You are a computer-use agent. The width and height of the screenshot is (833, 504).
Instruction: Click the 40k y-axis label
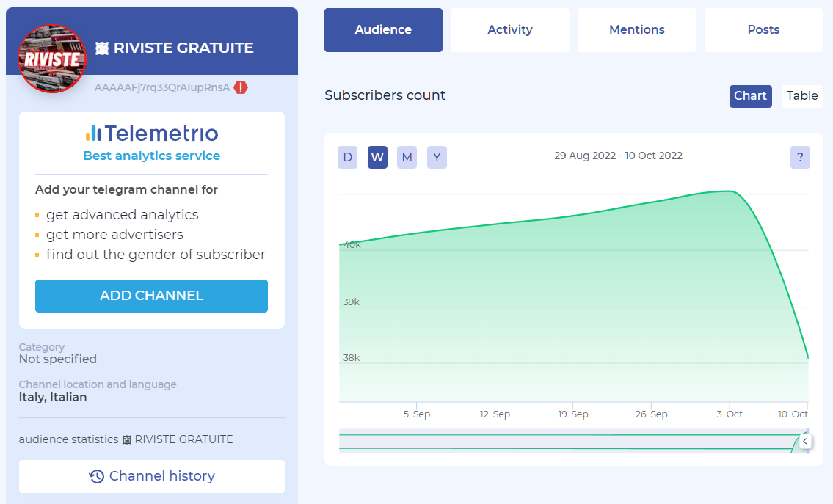pyautogui.click(x=352, y=245)
